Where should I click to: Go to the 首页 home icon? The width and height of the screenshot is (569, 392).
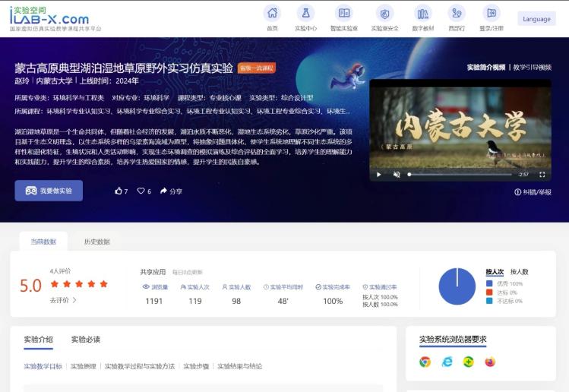pos(272,14)
